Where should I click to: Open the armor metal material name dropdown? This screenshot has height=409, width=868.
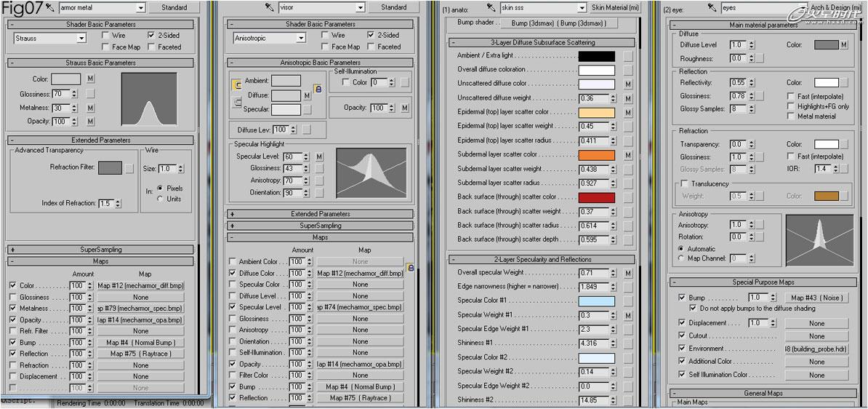[x=140, y=8]
